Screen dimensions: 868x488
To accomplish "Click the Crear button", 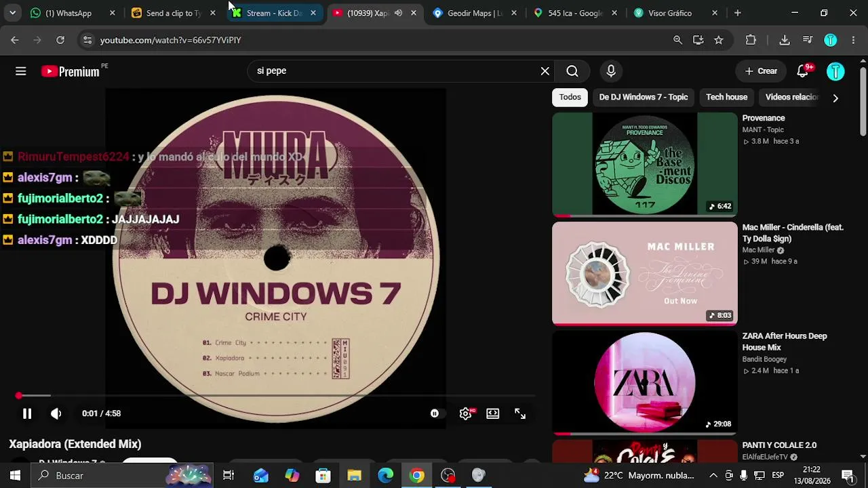I will 761,71.
